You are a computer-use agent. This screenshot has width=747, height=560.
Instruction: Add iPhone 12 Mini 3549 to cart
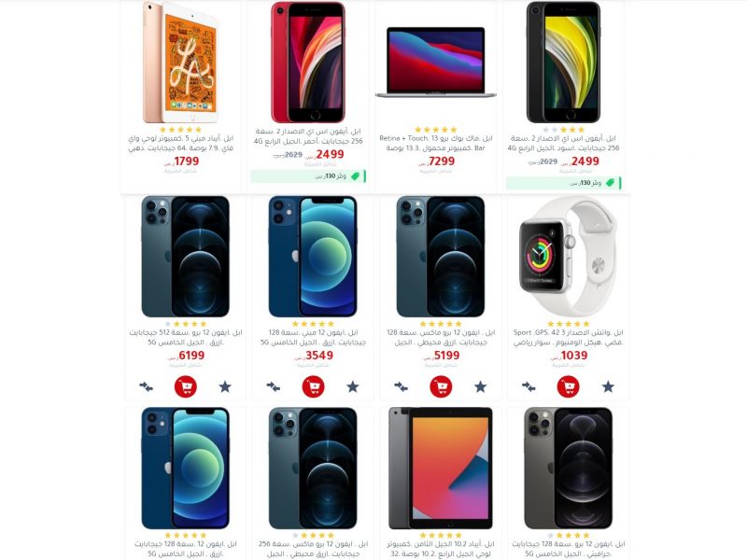tap(314, 386)
